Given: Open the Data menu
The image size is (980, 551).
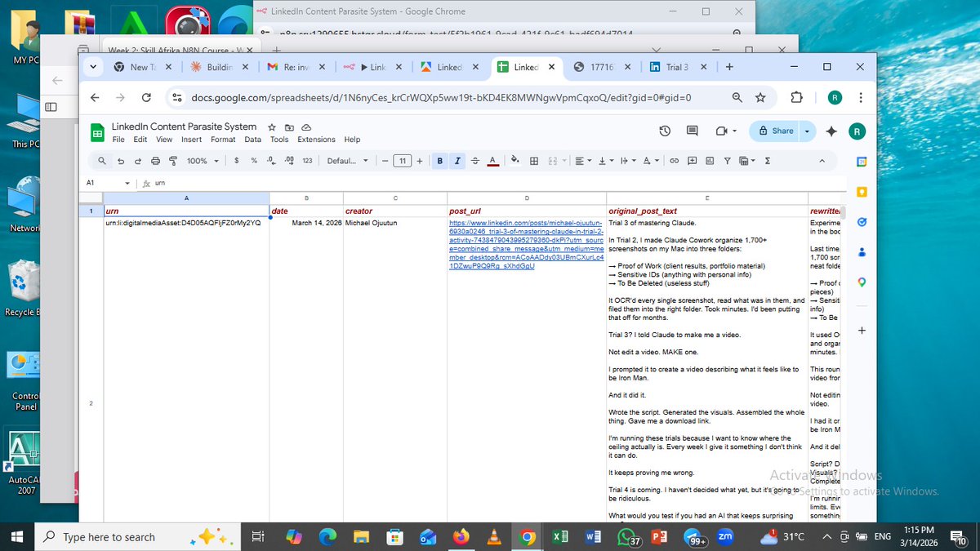Looking at the screenshot, I should coord(253,140).
